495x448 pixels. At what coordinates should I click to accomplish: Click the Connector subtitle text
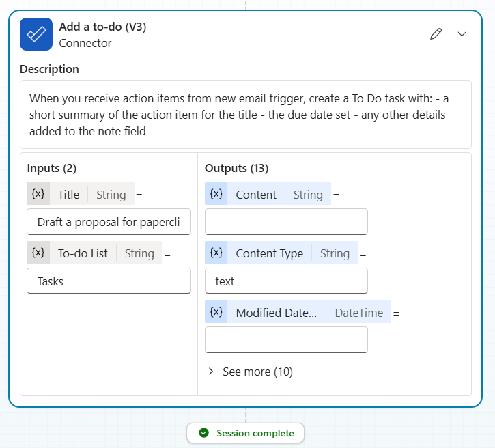[x=85, y=43]
